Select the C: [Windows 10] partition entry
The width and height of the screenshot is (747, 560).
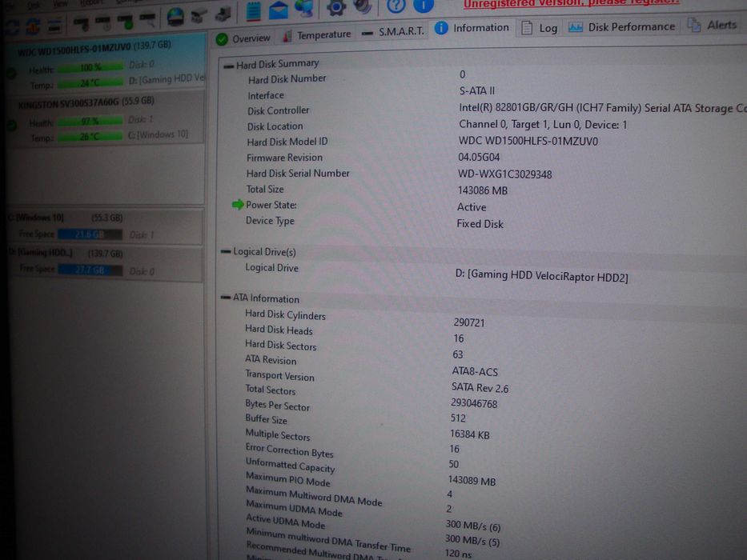pyautogui.click(x=105, y=226)
